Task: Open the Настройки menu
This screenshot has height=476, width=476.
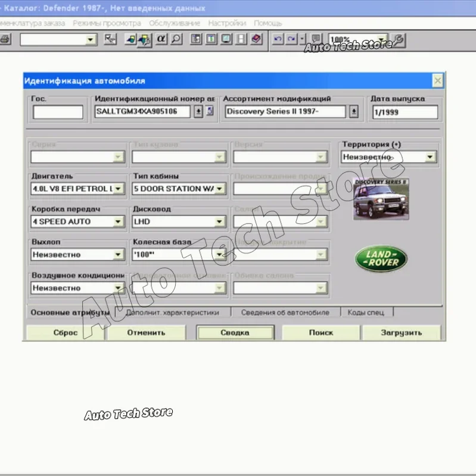Action: tap(227, 23)
